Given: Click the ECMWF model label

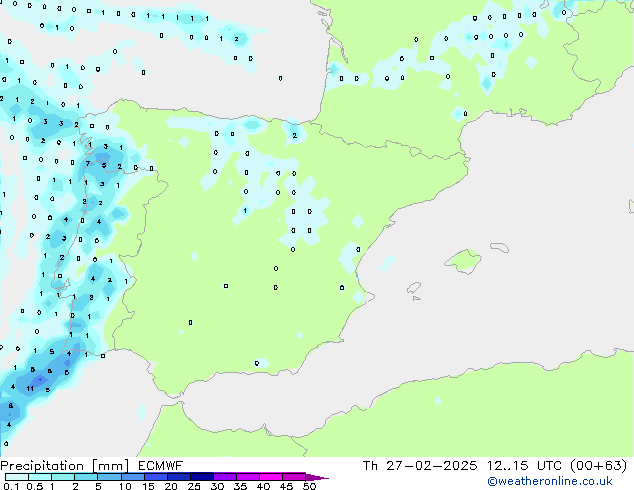Looking at the screenshot, I should coord(161,466).
